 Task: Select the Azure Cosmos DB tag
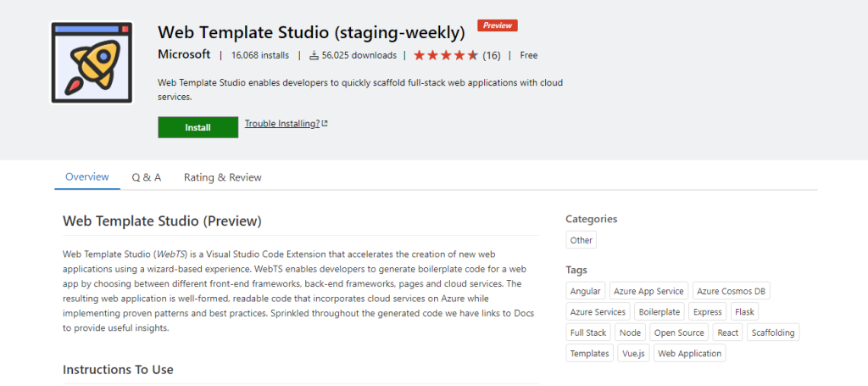[732, 291]
